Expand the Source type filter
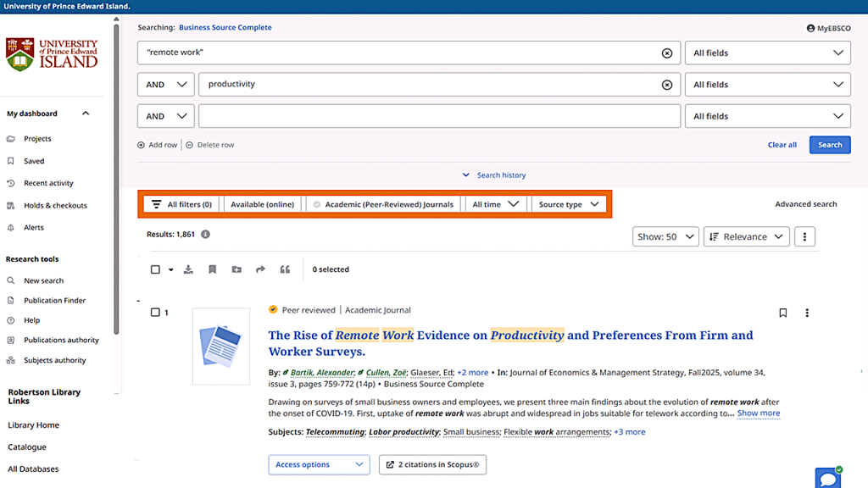Image resolution: width=868 pixels, height=488 pixels. (x=569, y=204)
